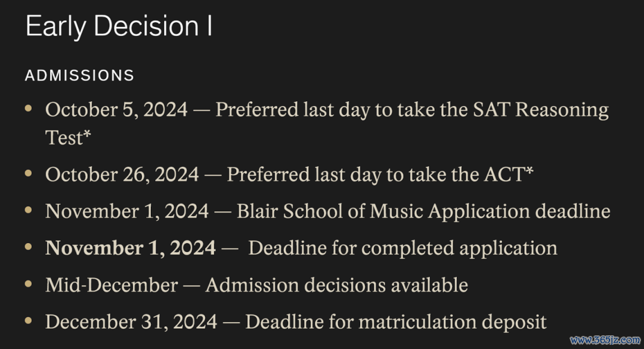Click December 31, 2024 date
The height and width of the screenshot is (349, 644).
tap(131, 322)
